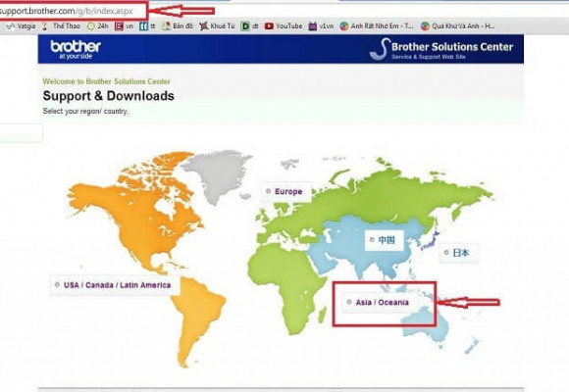Select the Asia / Oceania region link

(x=378, y=302)
